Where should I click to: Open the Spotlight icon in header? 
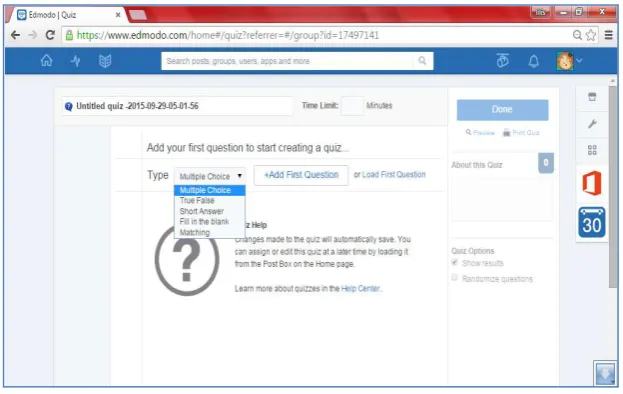coord(503,60)
